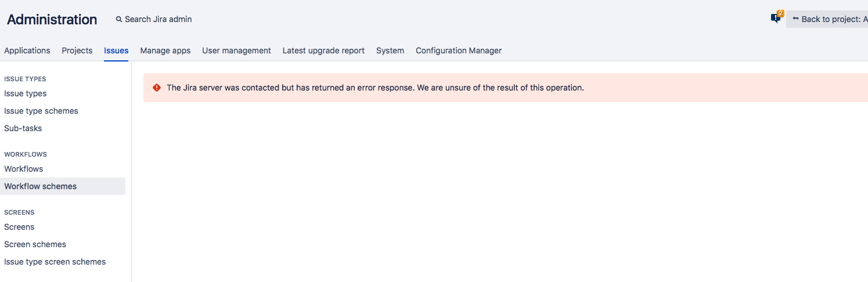This screenshot has height=282, width=868.
Task: Click Back to project button
Action: [827, 19]
